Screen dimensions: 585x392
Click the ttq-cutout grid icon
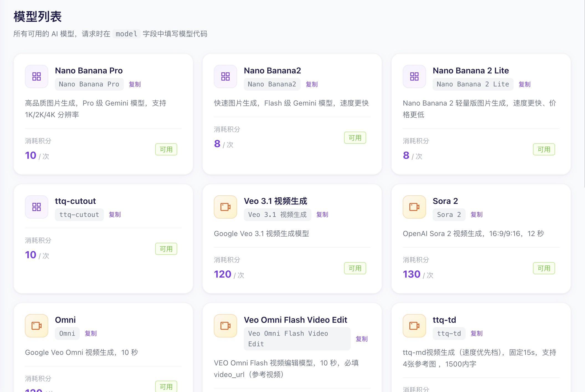pyautogui.click(x=37, y=207)
